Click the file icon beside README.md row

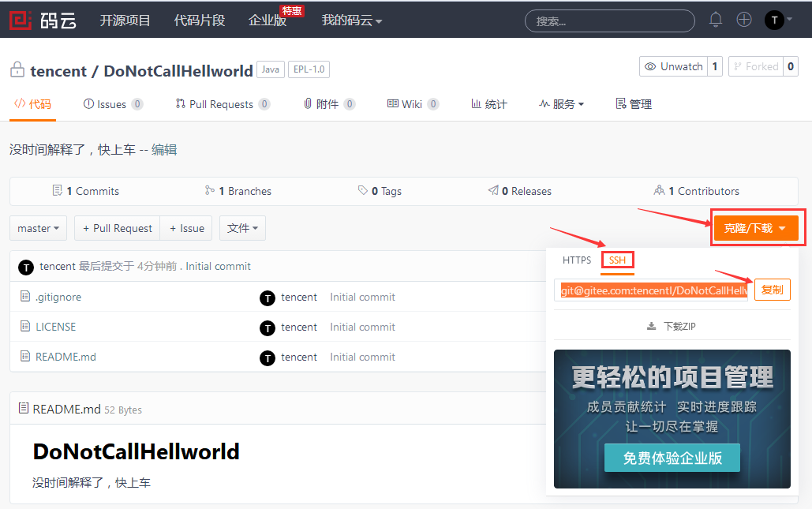coord(25,356)
